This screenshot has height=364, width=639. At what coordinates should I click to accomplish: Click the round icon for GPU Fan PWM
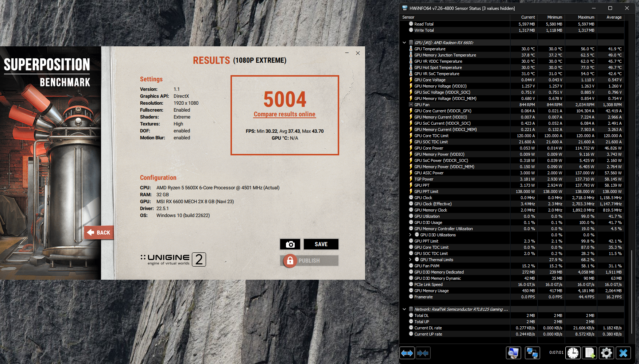(411, 266)
